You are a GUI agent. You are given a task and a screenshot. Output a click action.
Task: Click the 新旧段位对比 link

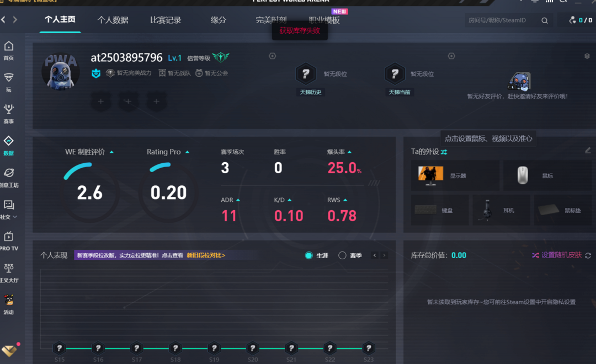[x=206, y=255]
